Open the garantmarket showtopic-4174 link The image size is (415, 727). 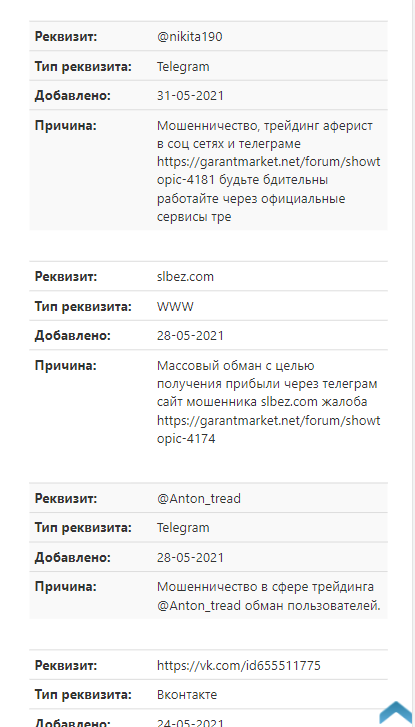pos(268,430)
